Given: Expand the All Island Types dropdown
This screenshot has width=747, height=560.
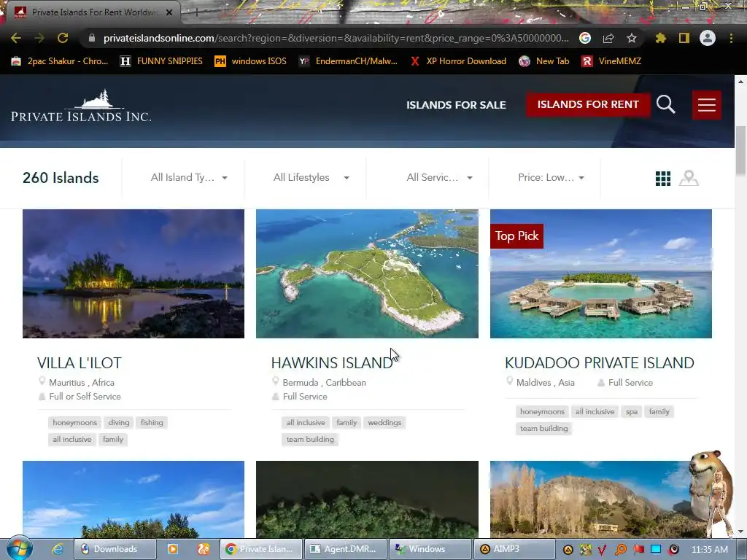Looking at the screenshot, I should click(189, 178).
